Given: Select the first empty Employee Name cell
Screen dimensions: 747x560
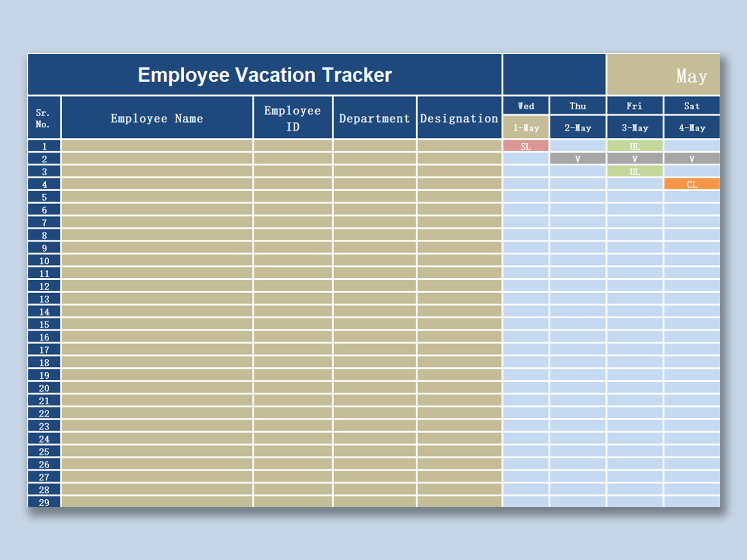Looking at the screenshot, I should click(x=156, y=146).
